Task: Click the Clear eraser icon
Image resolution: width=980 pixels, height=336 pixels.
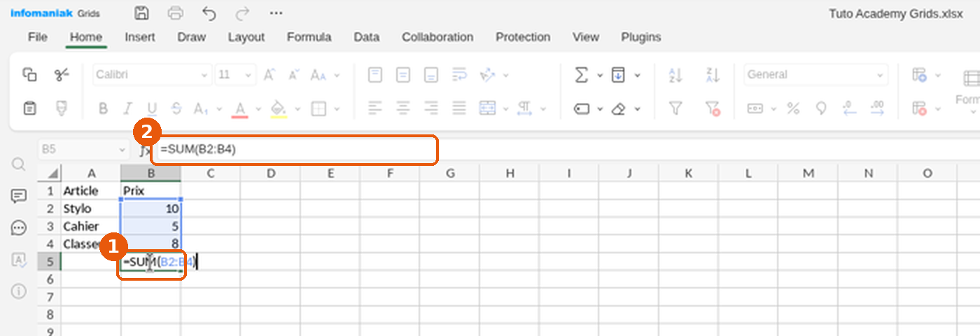Action: [x=618, y=108]
